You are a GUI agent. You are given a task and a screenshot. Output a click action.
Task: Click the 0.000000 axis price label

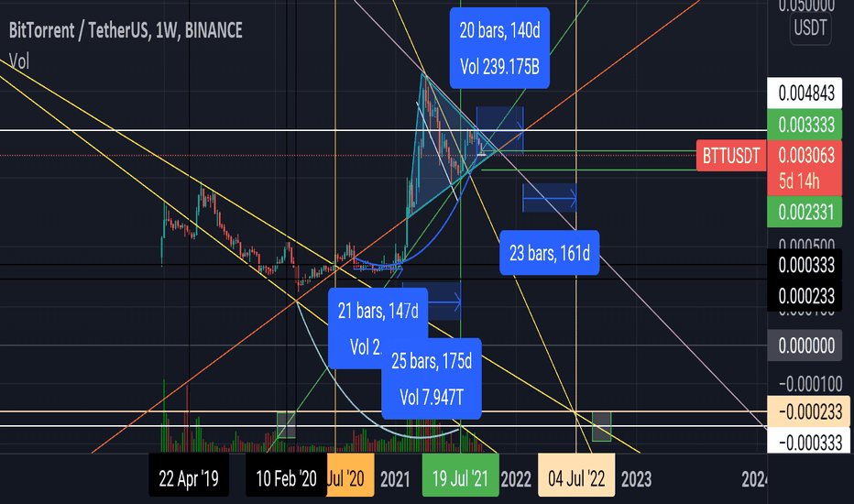(806, 345)
